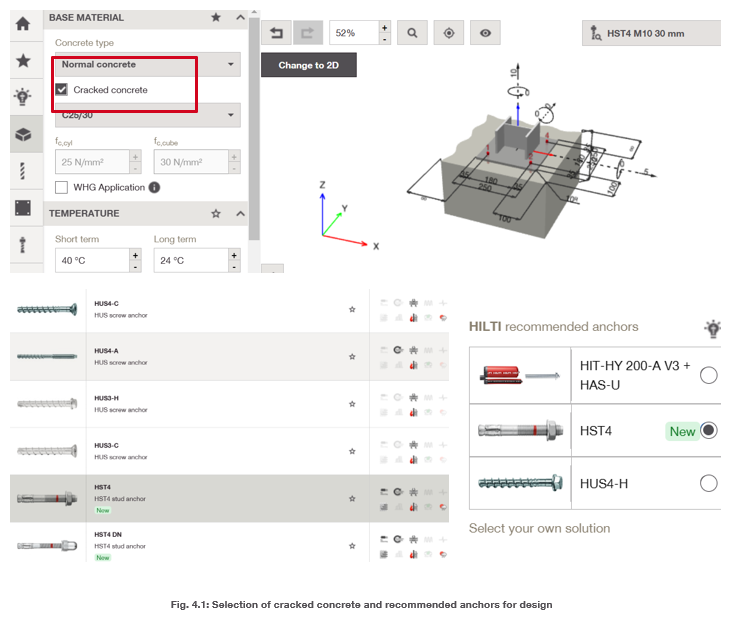This screenshot has height=619, width=736.
Task: Click the Redo toolbar button
Action: (308, 32)
